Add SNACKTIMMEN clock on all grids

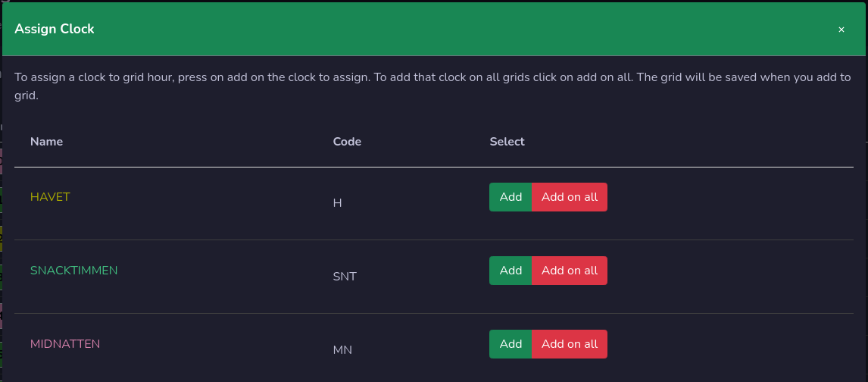(x=570, y=271)
